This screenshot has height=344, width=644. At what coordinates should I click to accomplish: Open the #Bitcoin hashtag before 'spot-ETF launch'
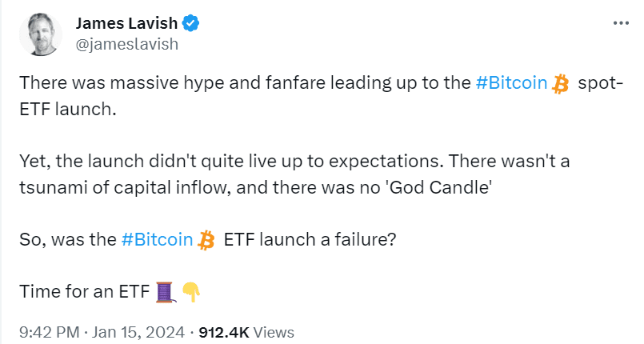tap(511, 83)
